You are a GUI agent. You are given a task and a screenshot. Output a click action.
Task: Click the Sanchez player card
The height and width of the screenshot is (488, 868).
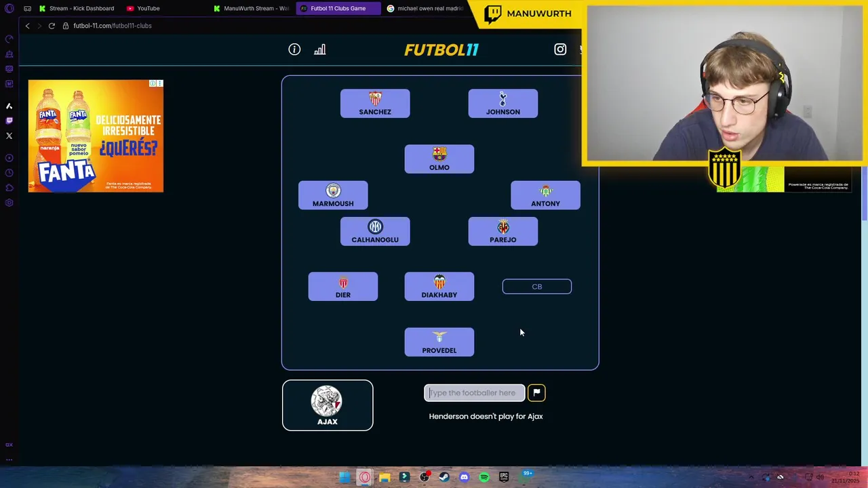375,104
